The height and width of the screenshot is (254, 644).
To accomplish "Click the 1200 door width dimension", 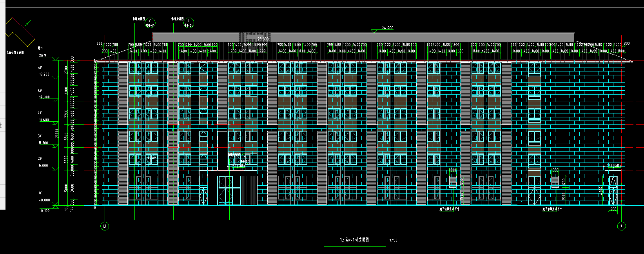I will click(613, 209).
